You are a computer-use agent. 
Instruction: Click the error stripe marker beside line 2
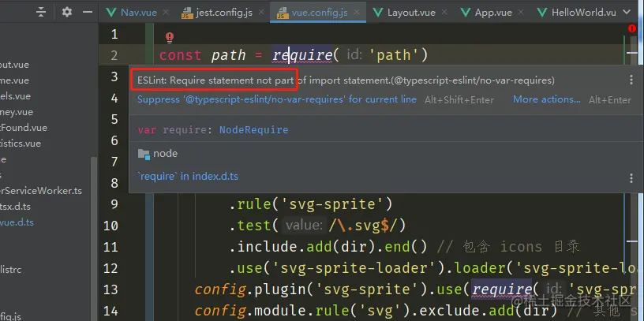(x=631, y=53)
